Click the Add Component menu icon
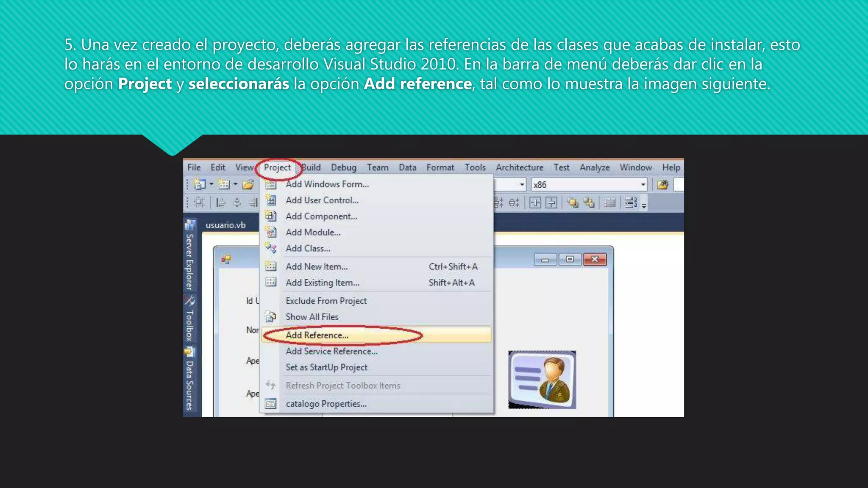868x488 pixels. [271, 216]
